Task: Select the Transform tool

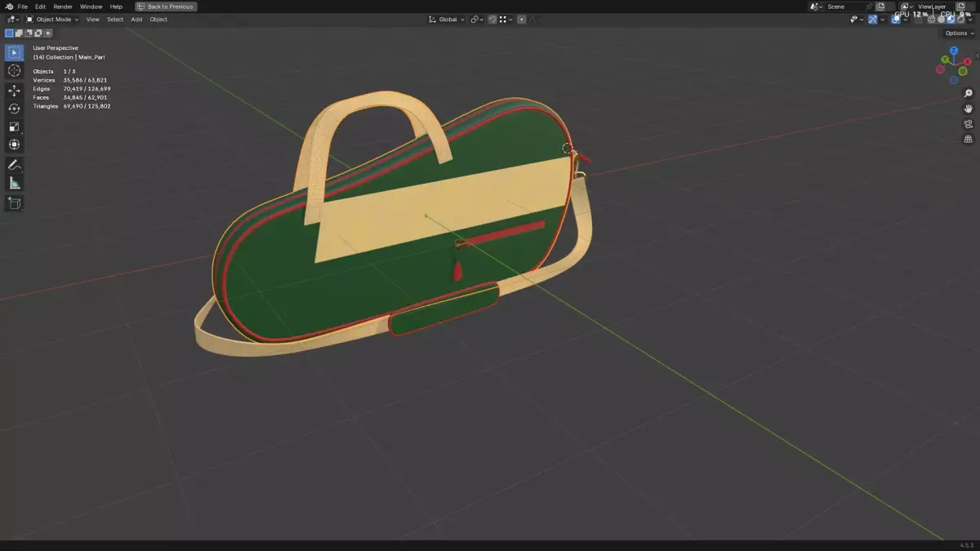Action: tap(14, 144)
